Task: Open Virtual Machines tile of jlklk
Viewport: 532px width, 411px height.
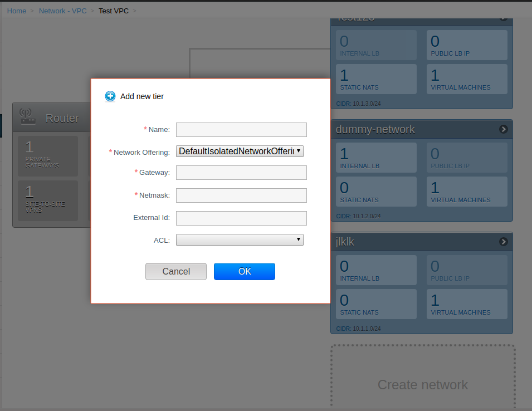Action: tap(467, 304)
